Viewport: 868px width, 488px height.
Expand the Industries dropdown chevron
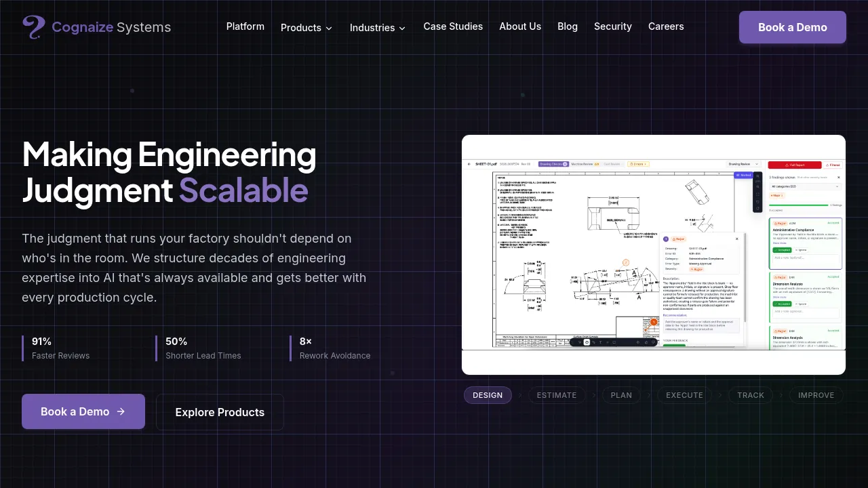402,28
